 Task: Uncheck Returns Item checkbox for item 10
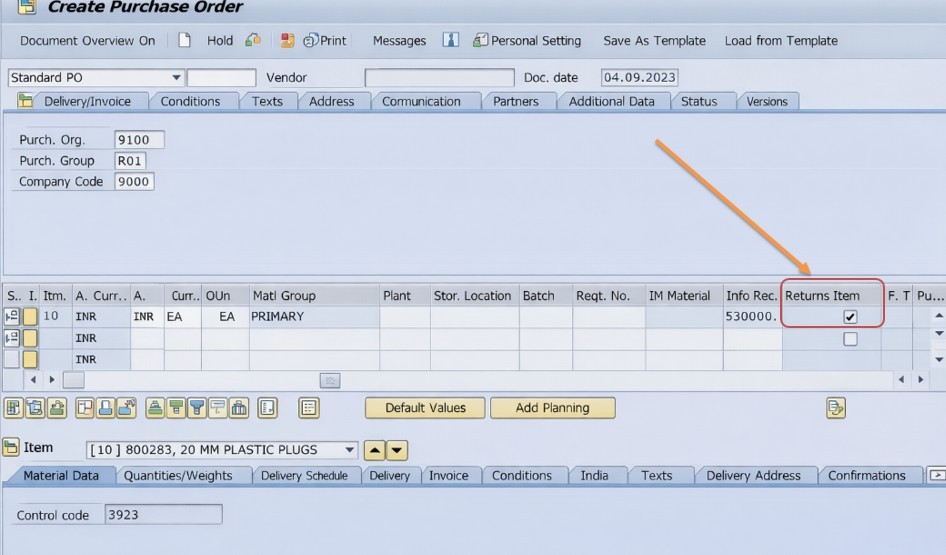(x=850, y=317)
